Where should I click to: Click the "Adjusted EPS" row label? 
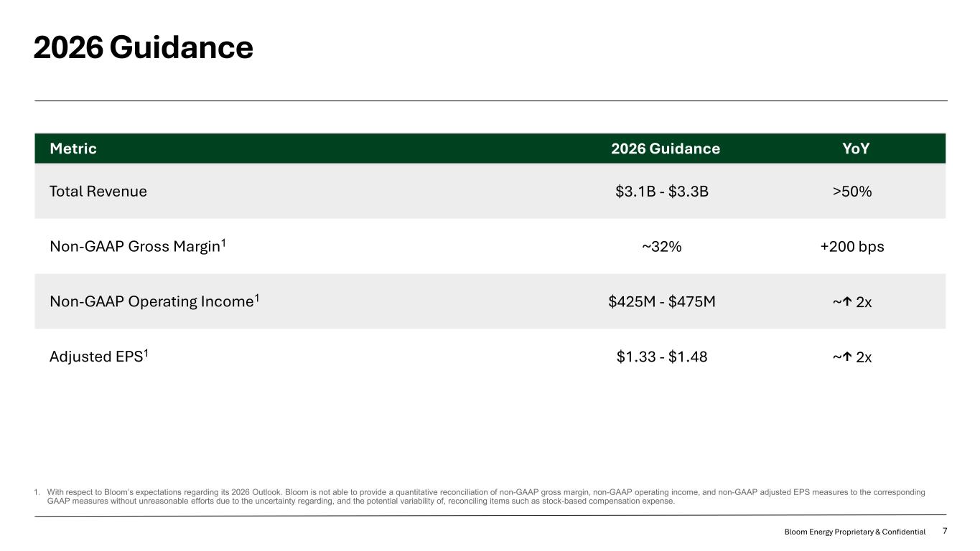(95, 356)
